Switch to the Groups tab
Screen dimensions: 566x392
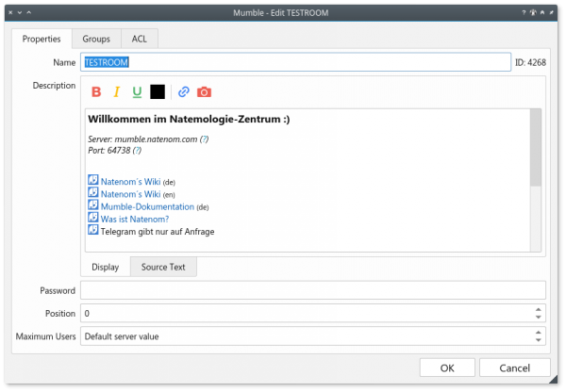pos(96,39)
